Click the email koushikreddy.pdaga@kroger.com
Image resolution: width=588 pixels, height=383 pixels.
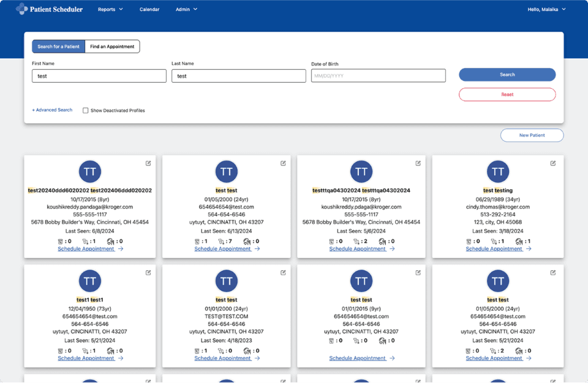[361, 207]
